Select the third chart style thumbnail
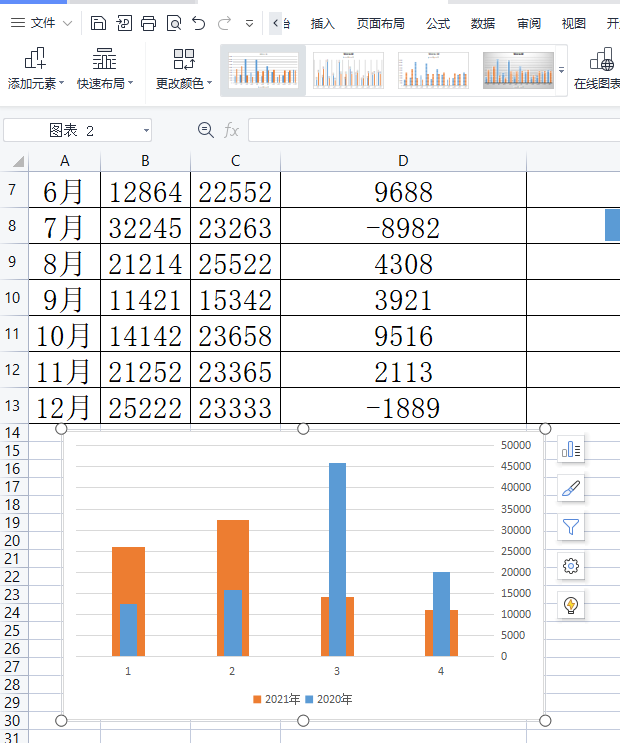620x743 pixels. coord(433,71)
